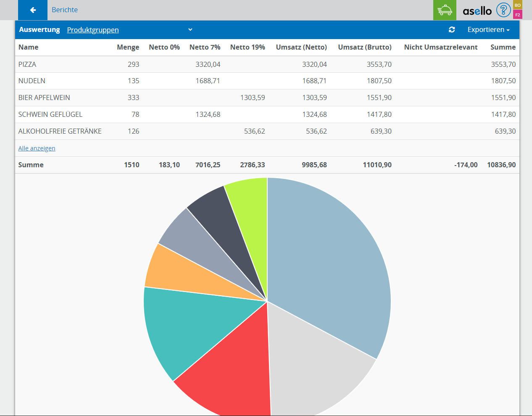Click the Produktgruppen dropdown chevron
The height and width of the screenshot is (416, 532).
190,29
